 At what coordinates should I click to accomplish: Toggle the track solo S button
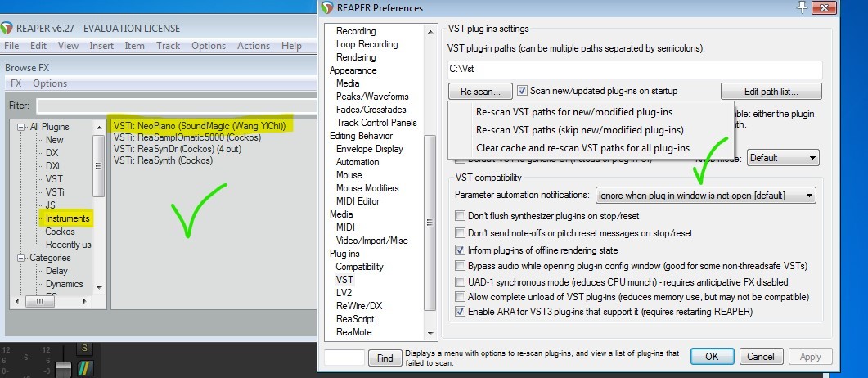click(x=84, y=348)
